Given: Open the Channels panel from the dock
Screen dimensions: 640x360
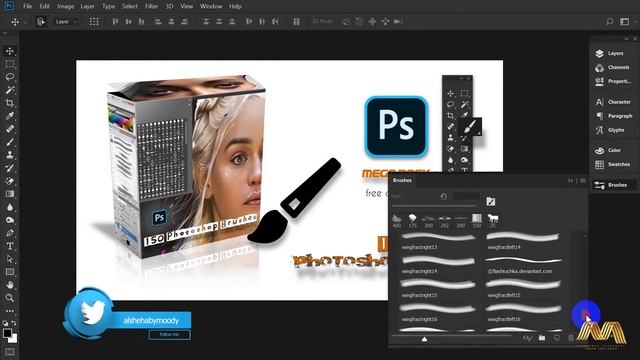Looking at the screenshot, I should point(612,67).
